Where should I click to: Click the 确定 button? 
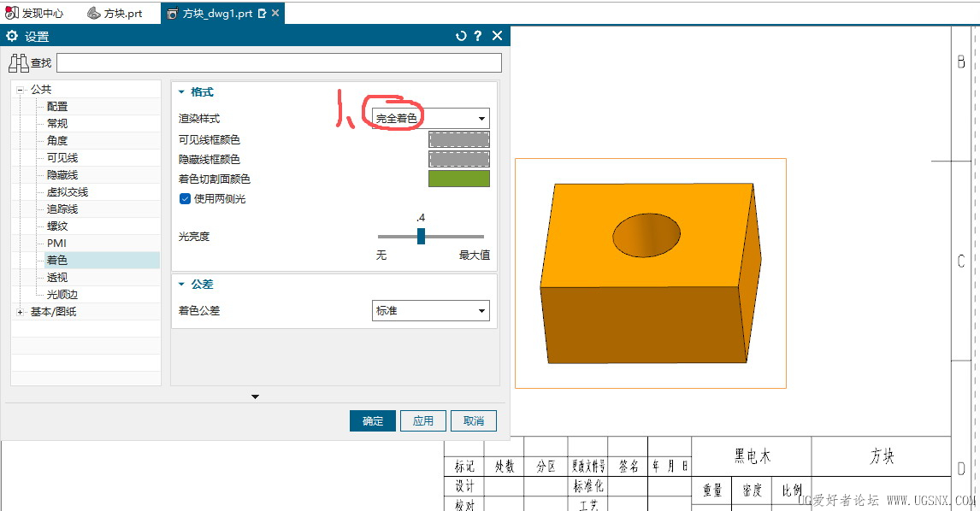[x=373, y=421]
